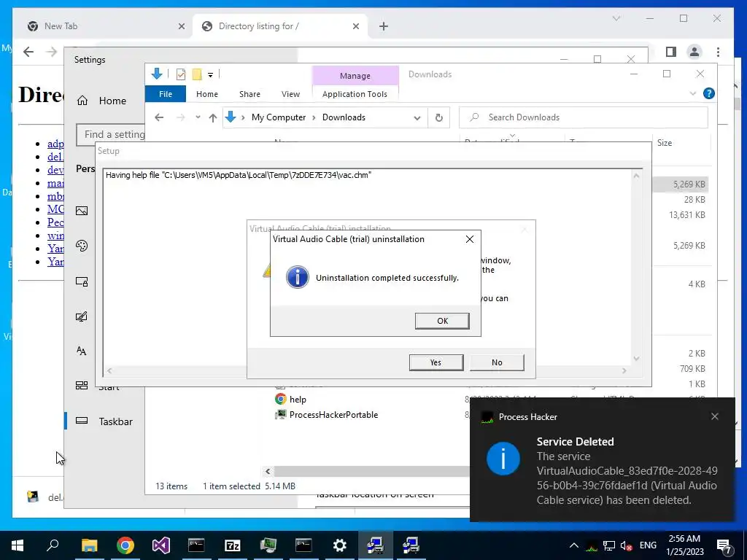Open taskbar Search

click(53, 545)
